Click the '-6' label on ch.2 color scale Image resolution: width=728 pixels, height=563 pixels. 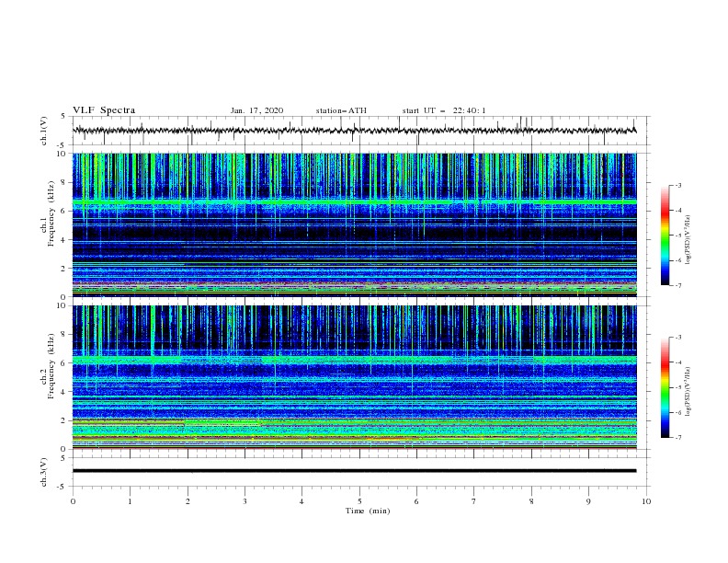click(x=677, y=412)
